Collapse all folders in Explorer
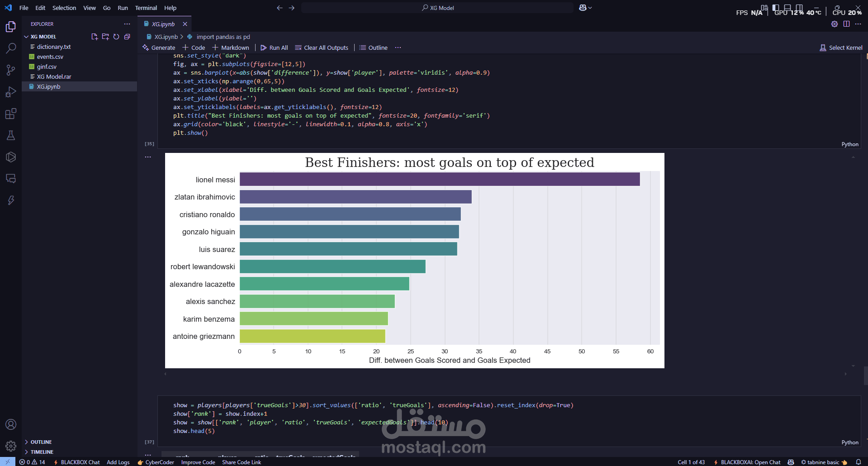The height and width of the screenshot is (466, 868). click(x=127, y=37)
